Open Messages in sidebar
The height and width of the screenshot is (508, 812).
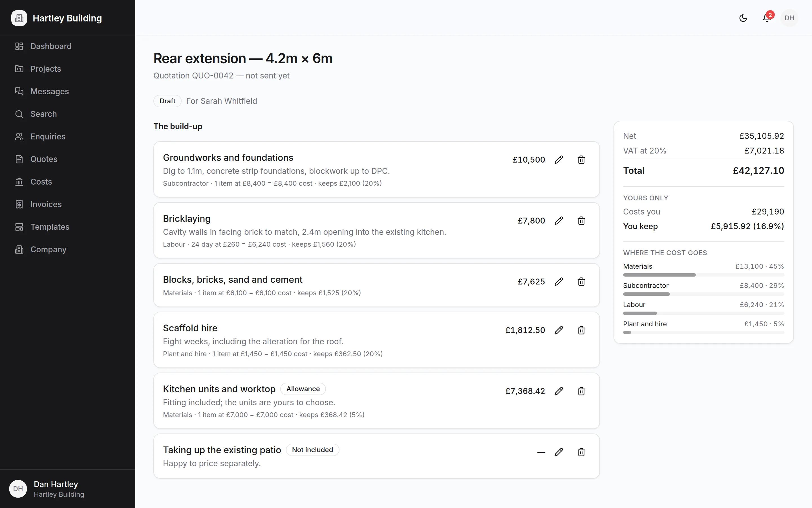67,91
